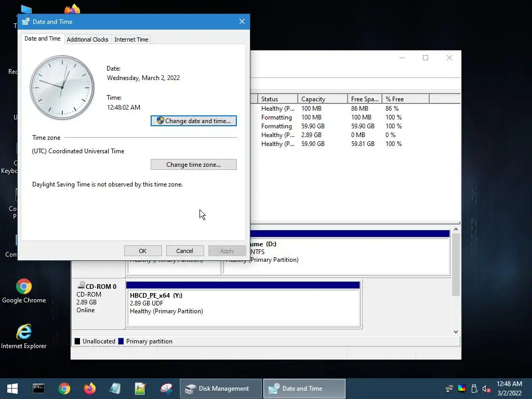The width and height of the screenshot is (532, 399).
Task: Maximize the Disk Management window
Action: click(425, 58)
